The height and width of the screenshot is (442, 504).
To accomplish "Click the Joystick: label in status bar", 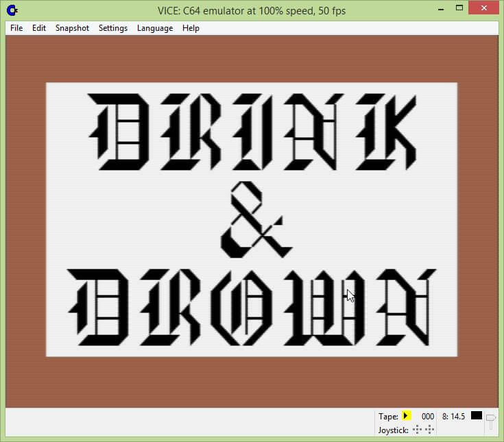I will coord(394,430).
